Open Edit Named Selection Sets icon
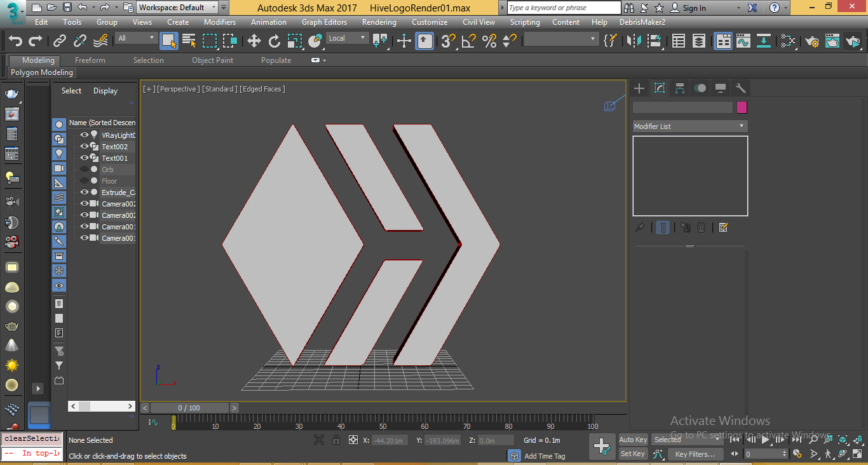Screen dimensions: 868x465 (x=610, y=41)
